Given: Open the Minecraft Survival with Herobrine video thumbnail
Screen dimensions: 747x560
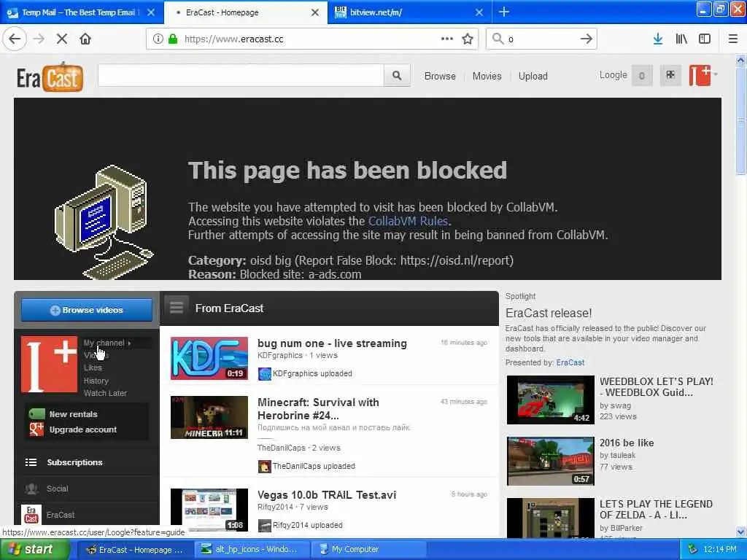Looking at the screenshot, I should pos(209,417).
